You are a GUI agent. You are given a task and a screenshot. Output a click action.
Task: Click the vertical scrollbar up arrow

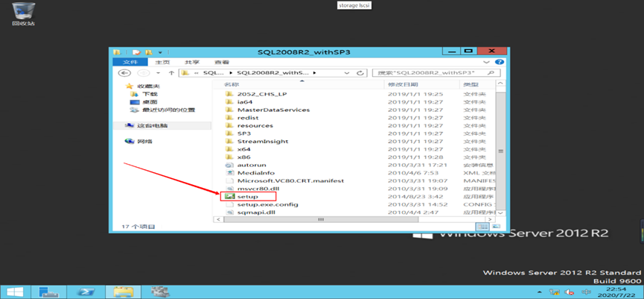pos(500,84)
